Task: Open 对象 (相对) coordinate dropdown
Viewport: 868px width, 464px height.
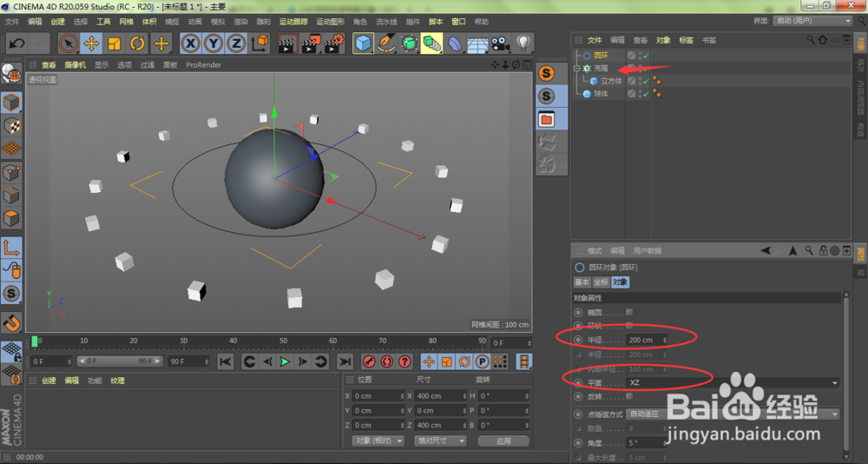Action: 378,441
